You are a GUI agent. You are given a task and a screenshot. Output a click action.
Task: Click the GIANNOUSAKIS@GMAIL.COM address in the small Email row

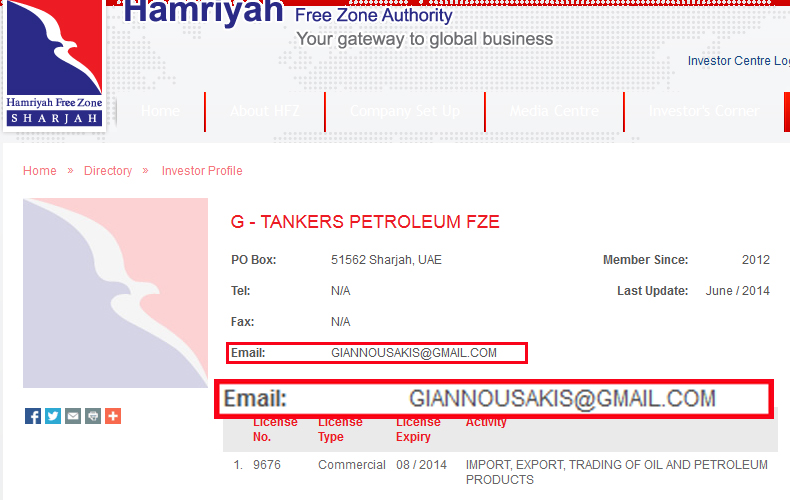coord(414,353)
